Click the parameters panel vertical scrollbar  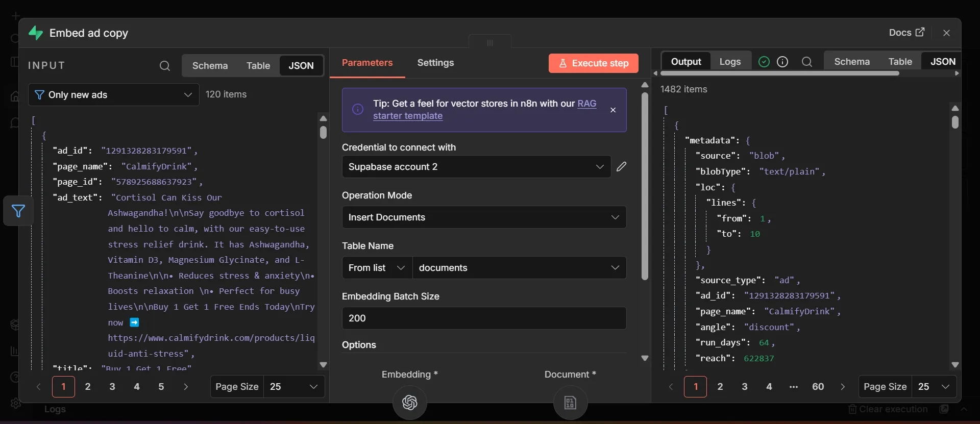point(645,186)
